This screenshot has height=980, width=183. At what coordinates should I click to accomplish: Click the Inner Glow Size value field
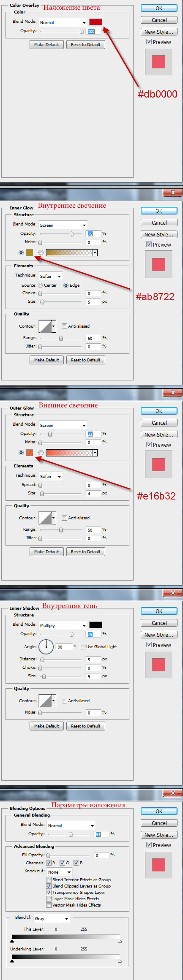(x=93, y=302)
